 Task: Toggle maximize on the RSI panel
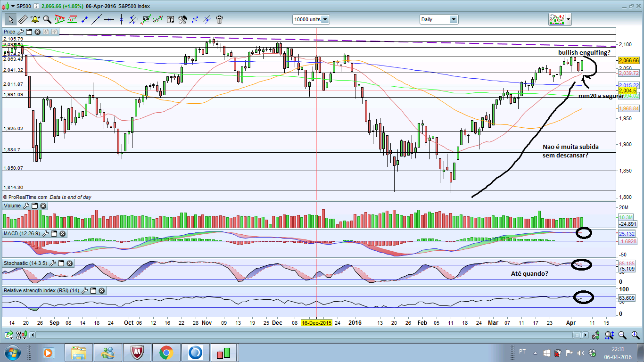click(93, 290)
